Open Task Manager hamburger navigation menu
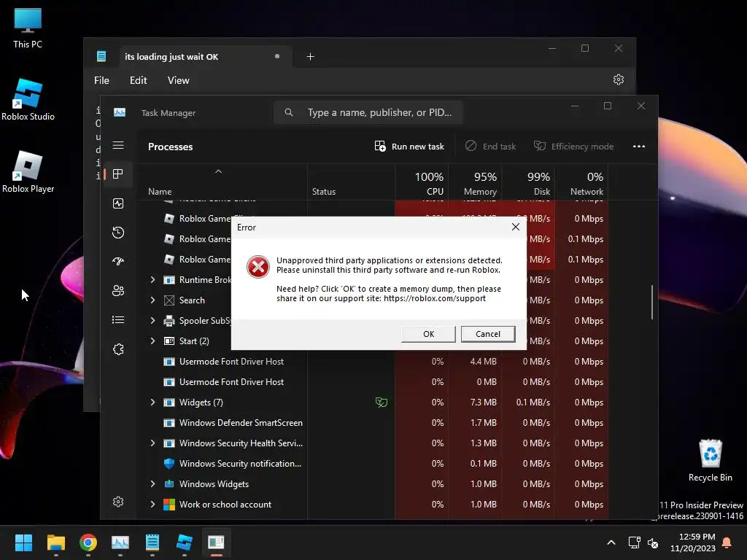747x560 pixels. (x=118, y=145)
